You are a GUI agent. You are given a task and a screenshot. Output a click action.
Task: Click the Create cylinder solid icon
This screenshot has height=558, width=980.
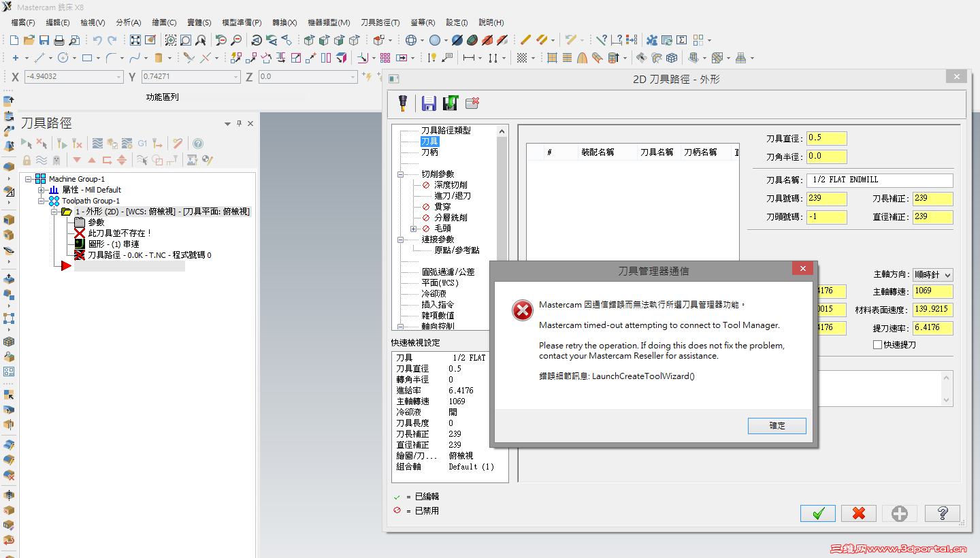pyautogui.click(x=159, y=58)
